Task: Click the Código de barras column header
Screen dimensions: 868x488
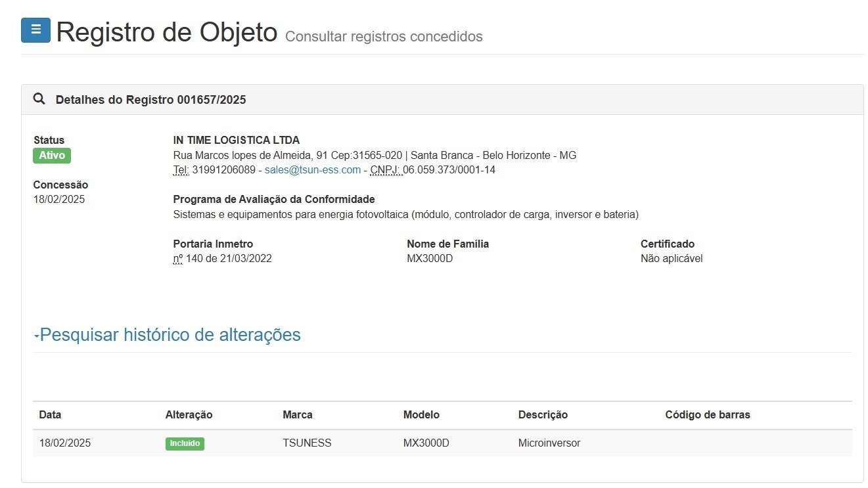Action: point(707,415)
